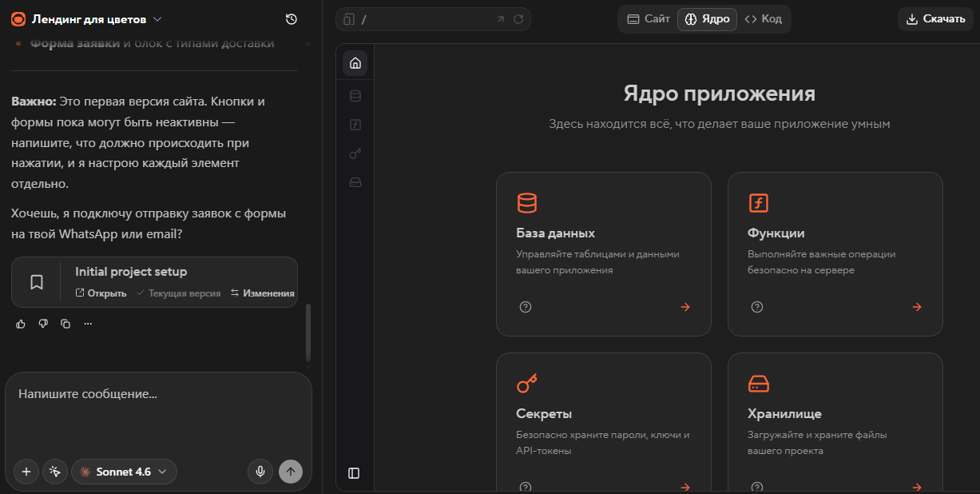Click the chat panel scrollbar
The height and width of the screenshot is (494, 980).
click(x=308, y=333)
